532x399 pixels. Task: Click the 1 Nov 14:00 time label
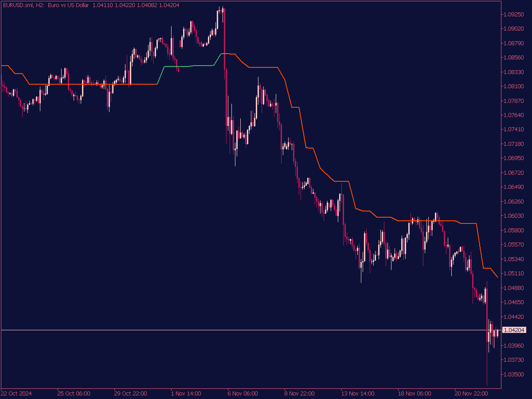click(186, 393)
